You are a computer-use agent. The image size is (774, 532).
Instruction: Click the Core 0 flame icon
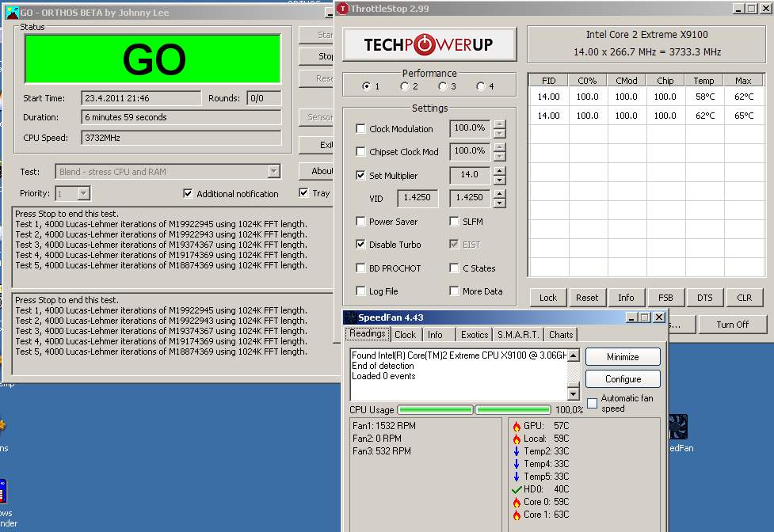(517, 503)
